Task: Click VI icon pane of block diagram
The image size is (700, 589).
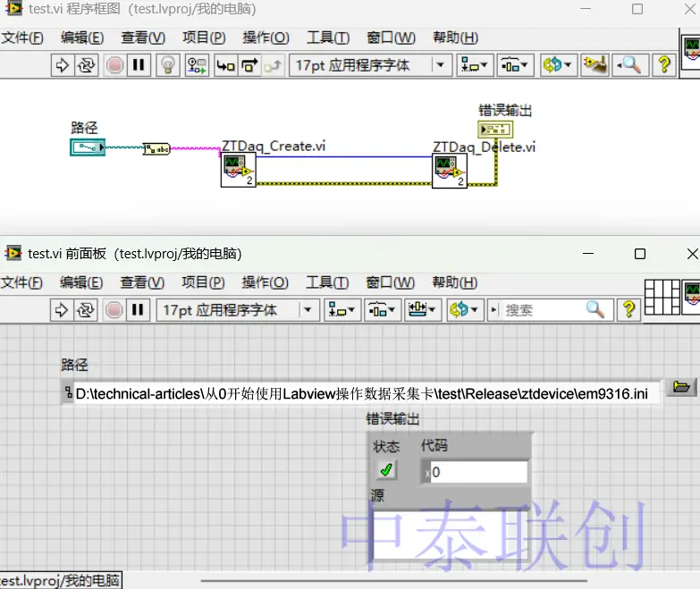Action: (x=692, y=53)
